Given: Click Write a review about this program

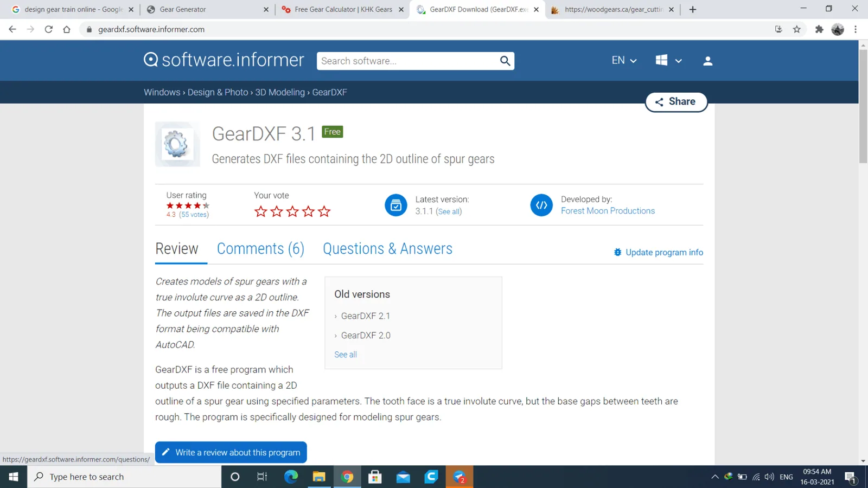Looking at the screenshot, I should click(x=231, y=452).
